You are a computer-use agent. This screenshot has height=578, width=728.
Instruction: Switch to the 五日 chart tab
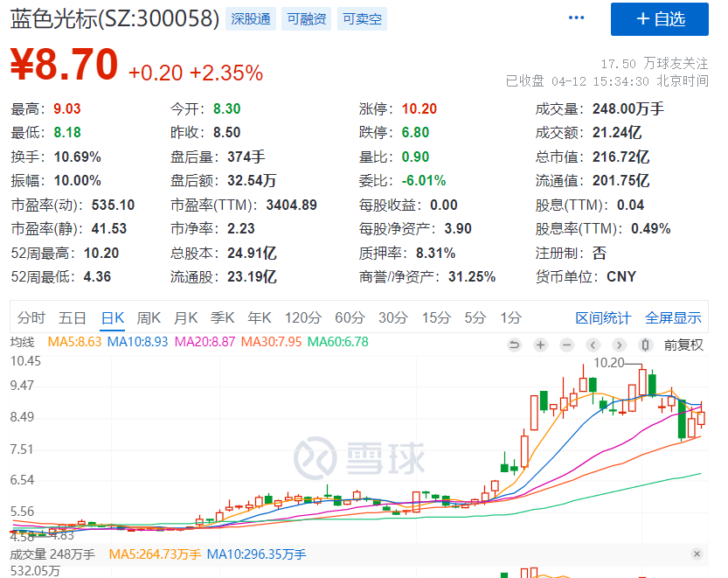point(72,317)
